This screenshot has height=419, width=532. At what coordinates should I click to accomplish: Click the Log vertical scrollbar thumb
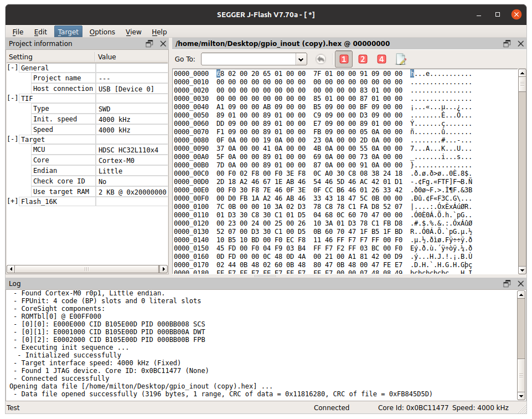tap(521, 375)
